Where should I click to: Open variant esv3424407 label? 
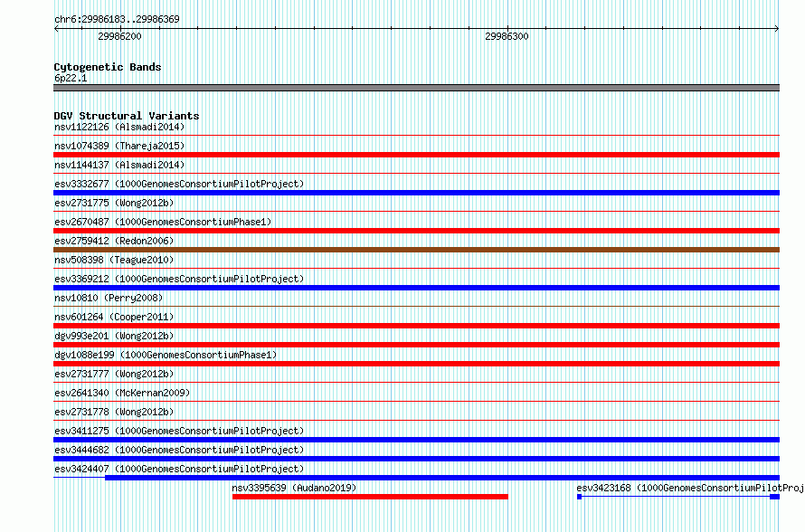[x=179, y=469]
